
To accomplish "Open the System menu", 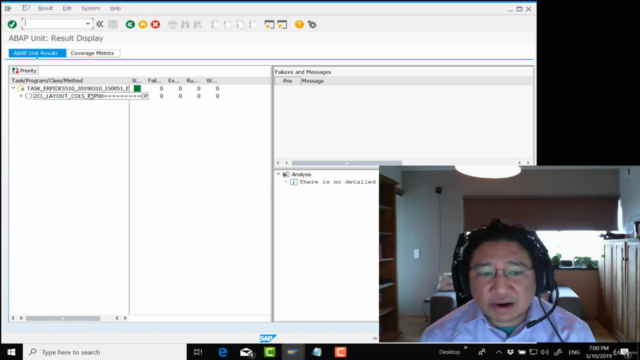I will click(x=90, y=8).
